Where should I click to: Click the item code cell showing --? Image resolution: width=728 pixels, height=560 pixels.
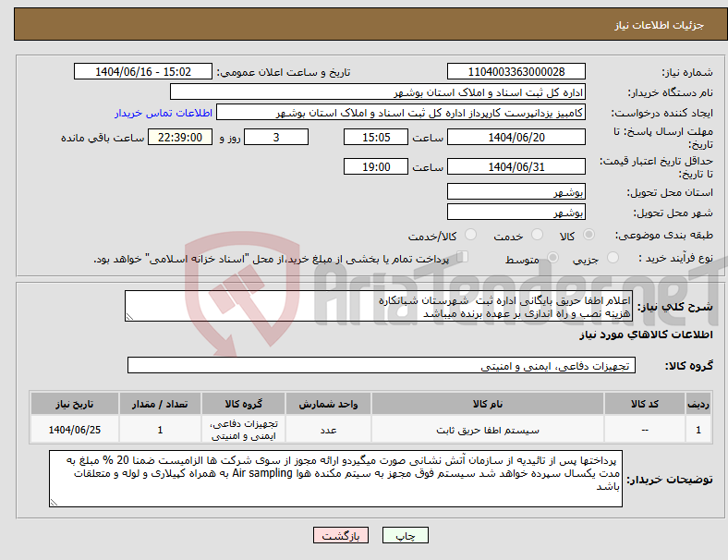[x=645, y=430]
